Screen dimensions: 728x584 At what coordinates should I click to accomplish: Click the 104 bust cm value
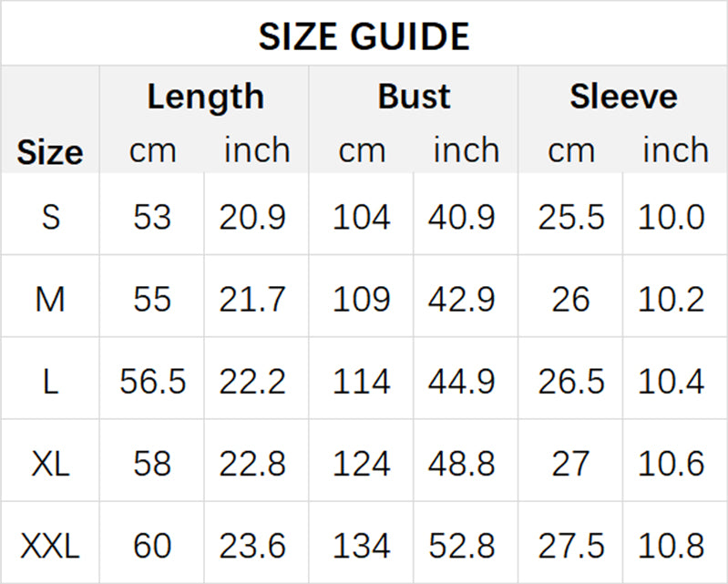tap(362, 217)
